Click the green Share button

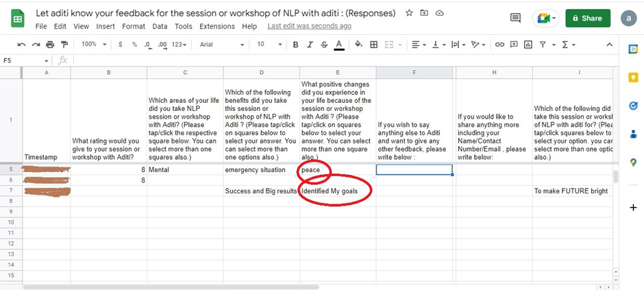[587, 19]
